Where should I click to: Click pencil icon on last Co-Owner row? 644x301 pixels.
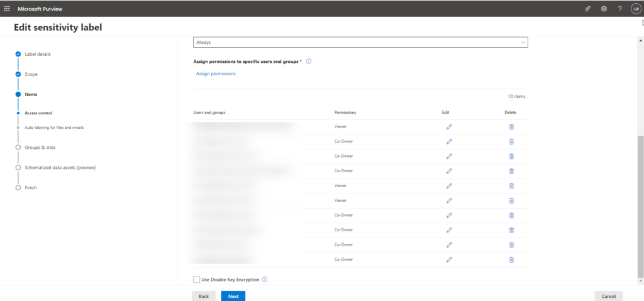(x=449, y=260)
